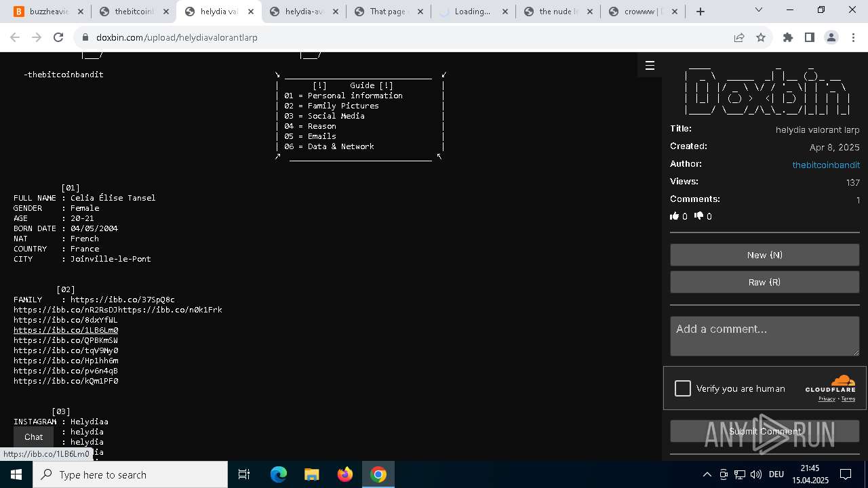Click the Comments count label

click(695, 199)
